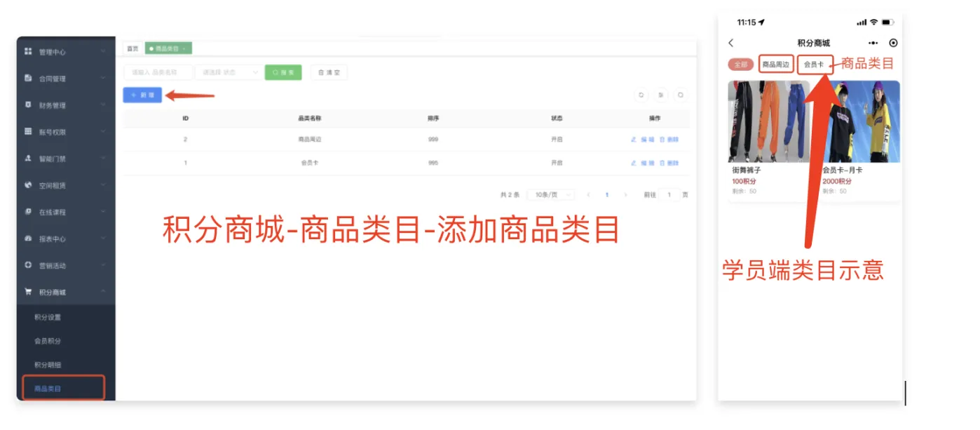
Task: Tap the 街舞裤子 product thumbnail
Action: click(x=768, y=121)
